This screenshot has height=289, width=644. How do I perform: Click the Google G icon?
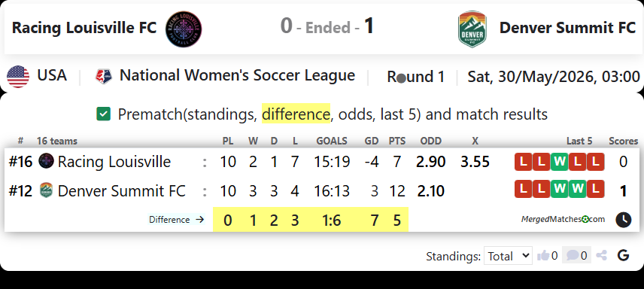pyautogui.click(x=623, y=256)
